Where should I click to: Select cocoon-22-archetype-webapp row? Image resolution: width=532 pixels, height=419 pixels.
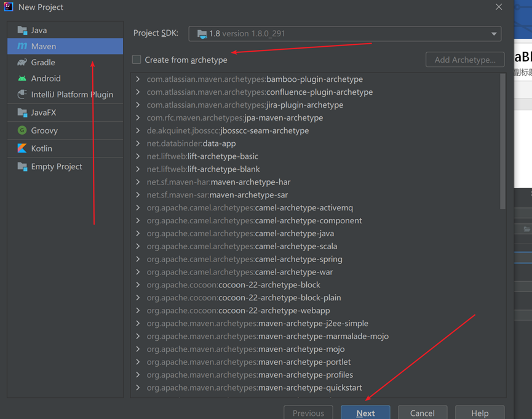click(x=316, y=311)
